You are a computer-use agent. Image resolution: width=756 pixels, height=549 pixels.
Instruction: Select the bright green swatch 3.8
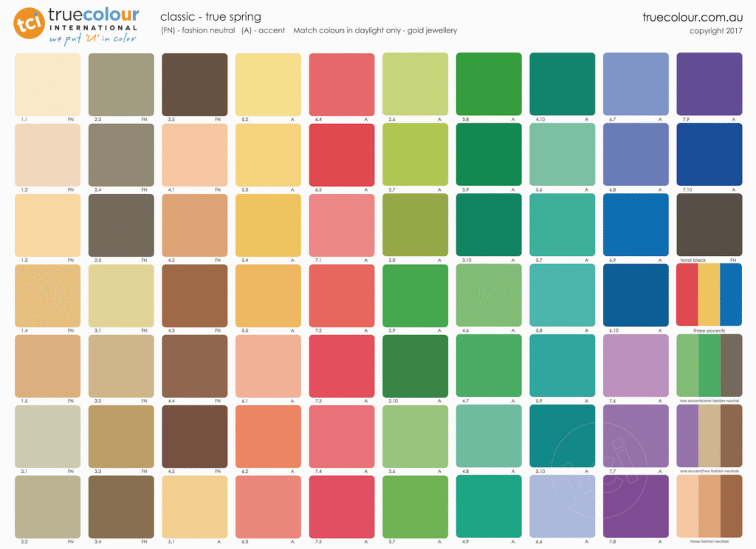488,83
